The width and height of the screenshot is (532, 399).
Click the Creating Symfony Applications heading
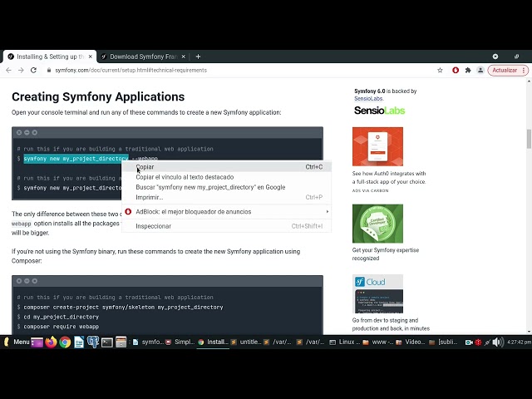[x=98, y=96]
